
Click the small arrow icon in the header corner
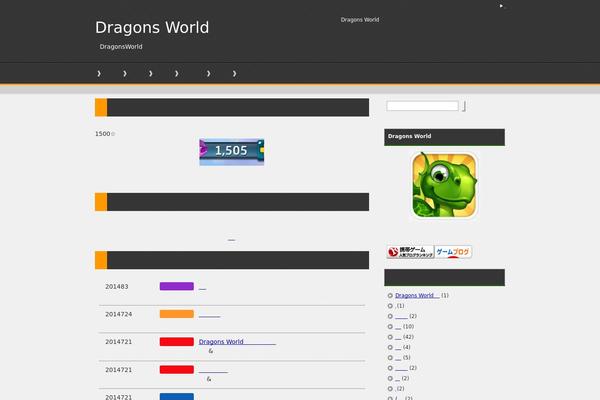[x=501, y=6]
